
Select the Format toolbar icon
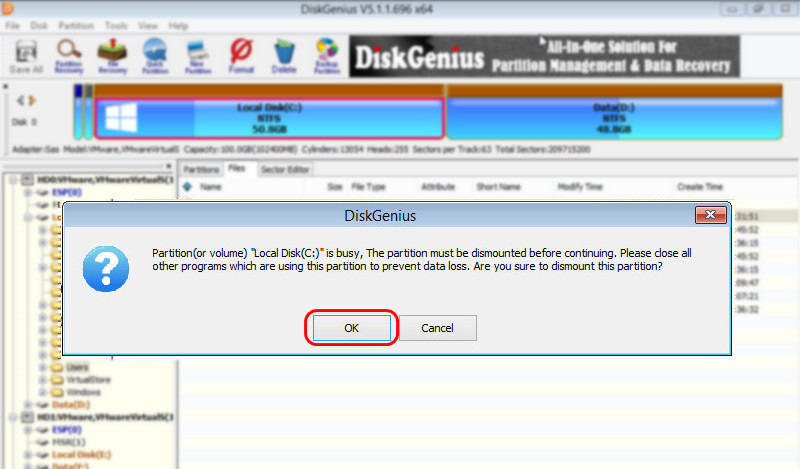click(x=241, y=57)
